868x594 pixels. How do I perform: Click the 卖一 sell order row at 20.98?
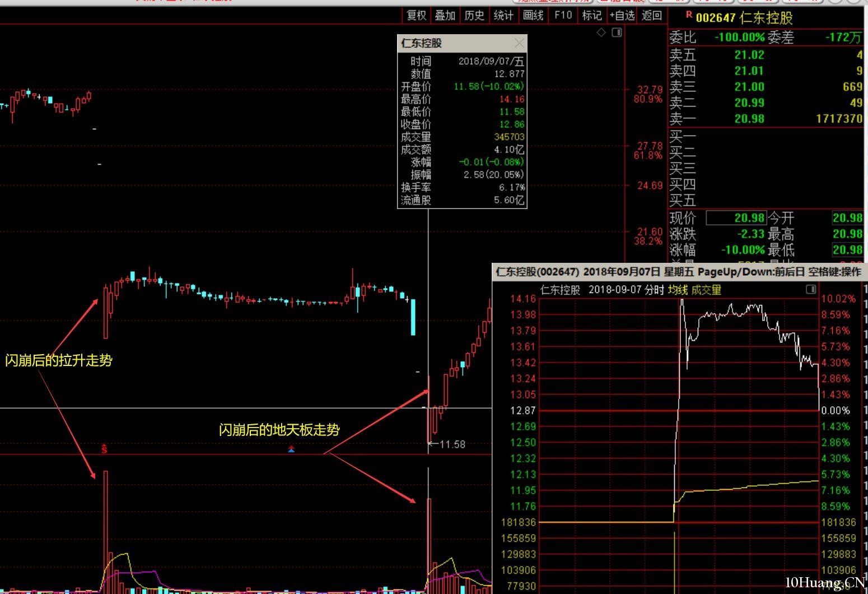(x=766, y=119)
